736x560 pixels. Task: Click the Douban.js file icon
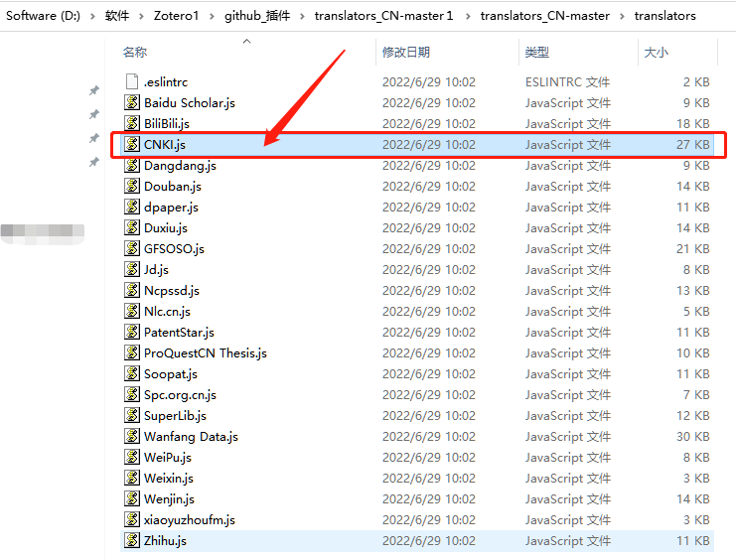click(x=132, y=186)
